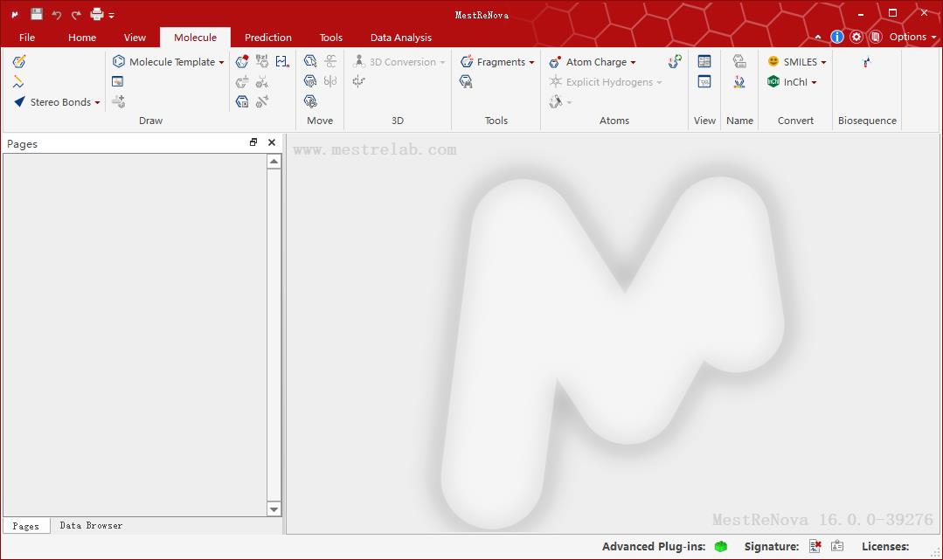Click the Save icon in quick access toolbar
Image resolution: width=943 pixels, height=560 pixels.
36,14
